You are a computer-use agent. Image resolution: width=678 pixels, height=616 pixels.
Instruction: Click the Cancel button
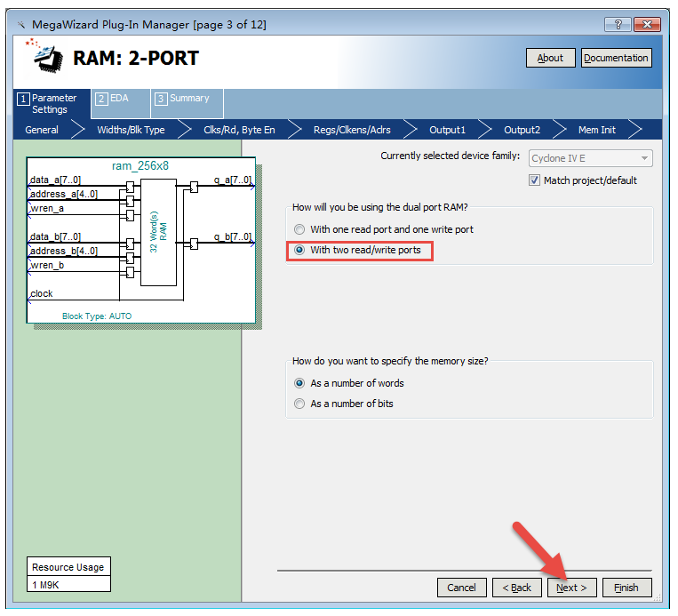[461, 588]
